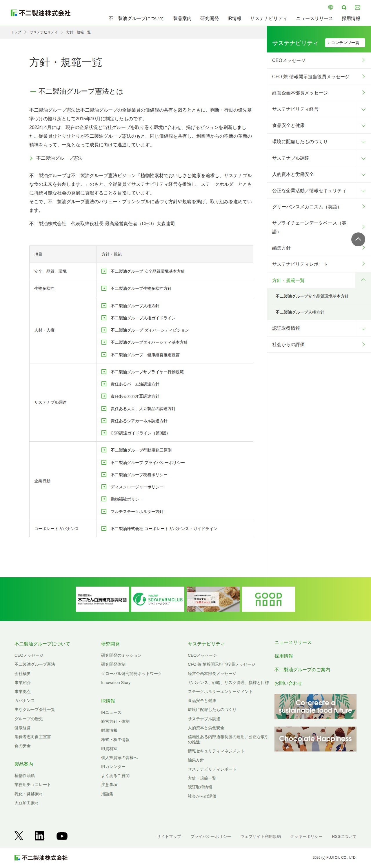Click arrow icon beside CSR調達ガイドライン（第3版）
371x868 pixels.
[x=104, y=433]
